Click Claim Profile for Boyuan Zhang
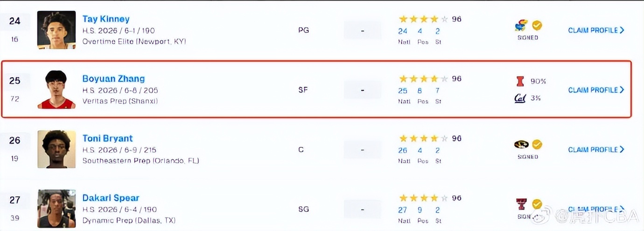The width and height of the screenshot is (644, 231). tap(596, 90)
